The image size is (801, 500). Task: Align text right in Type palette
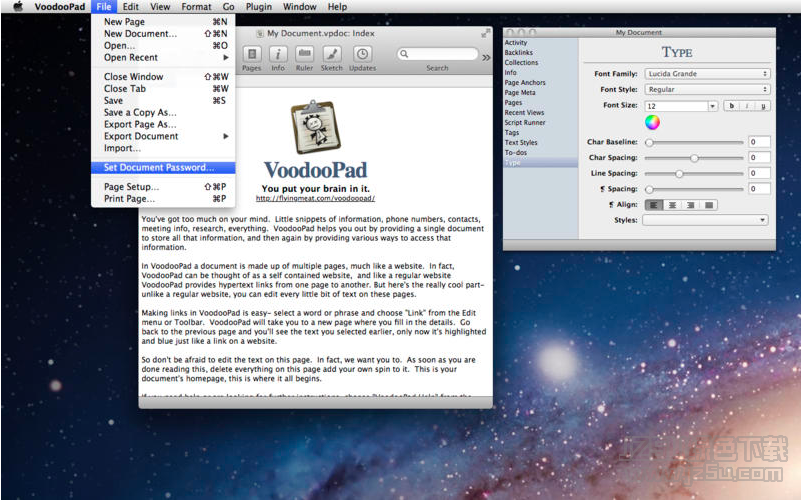tap(690, 205)
